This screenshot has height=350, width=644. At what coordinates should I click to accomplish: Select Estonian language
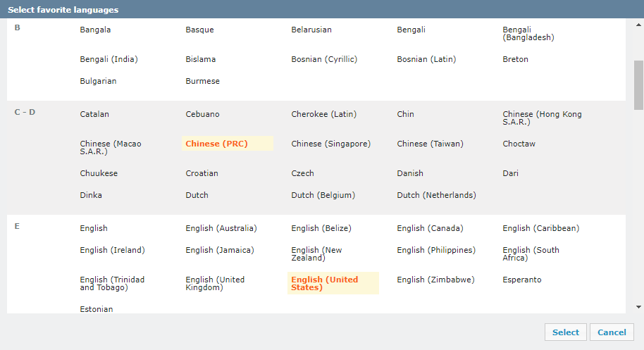point(96,309)
